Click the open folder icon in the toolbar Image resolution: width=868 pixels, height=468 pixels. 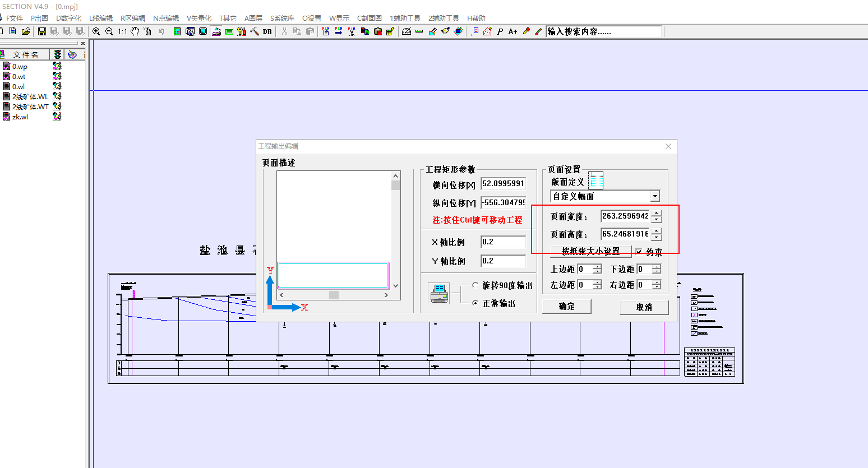coord(26,31)
